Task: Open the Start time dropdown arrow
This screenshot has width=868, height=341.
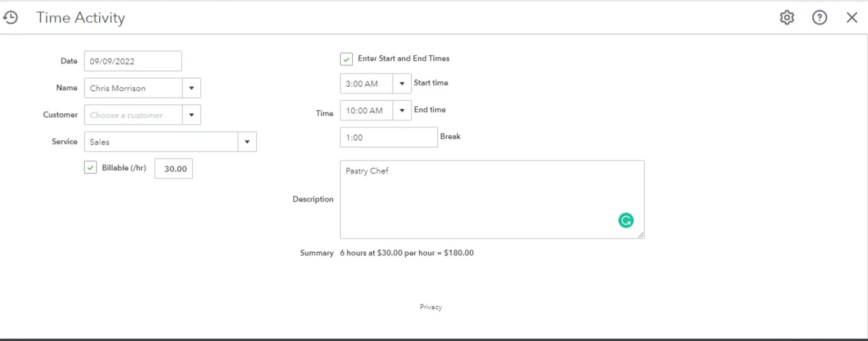Action: (402, 84)
